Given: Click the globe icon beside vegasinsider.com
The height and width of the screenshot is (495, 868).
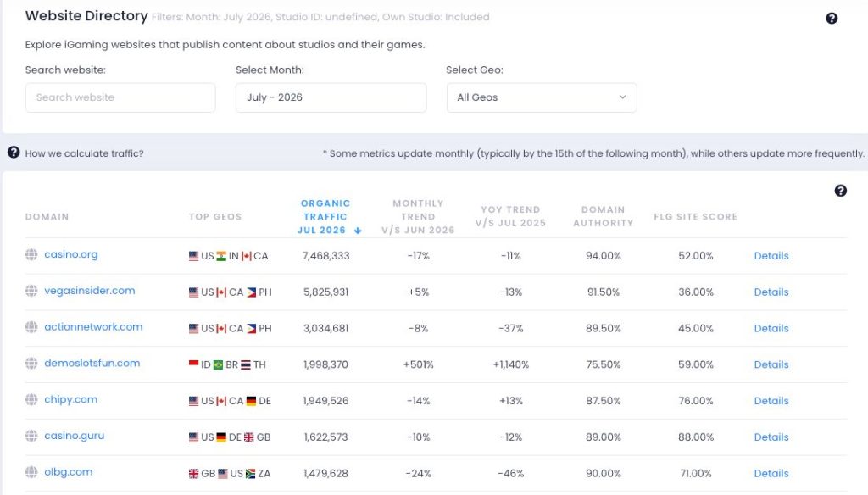Looking at the screenshot, I should tap(31, 291).
